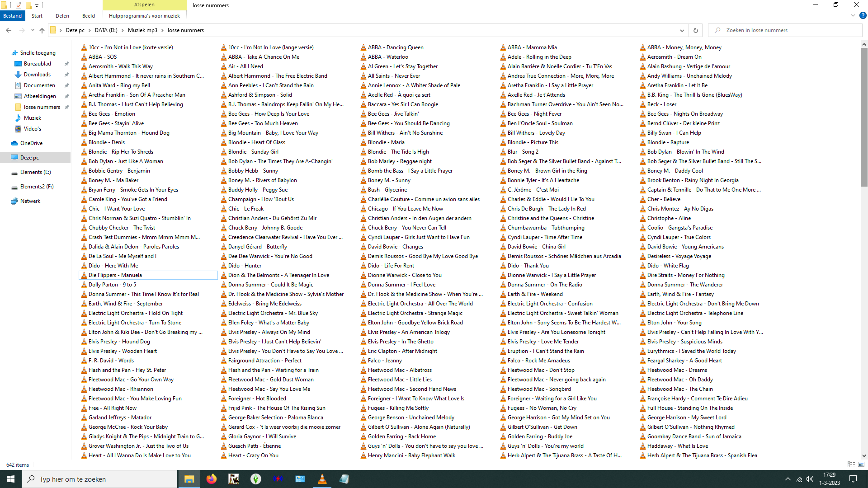
Task: Click the vertical scrollbar of the file list
Action: tap(864, 117)
